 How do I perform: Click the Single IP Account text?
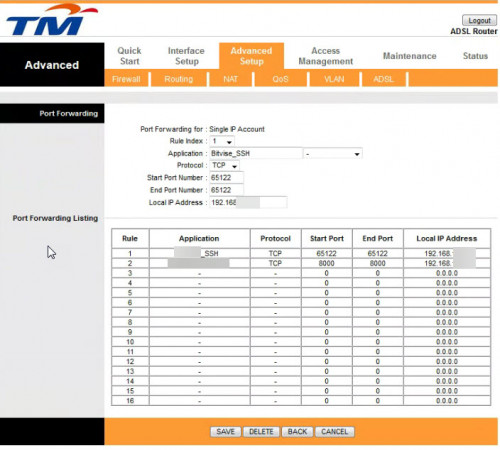pos(237,129)
